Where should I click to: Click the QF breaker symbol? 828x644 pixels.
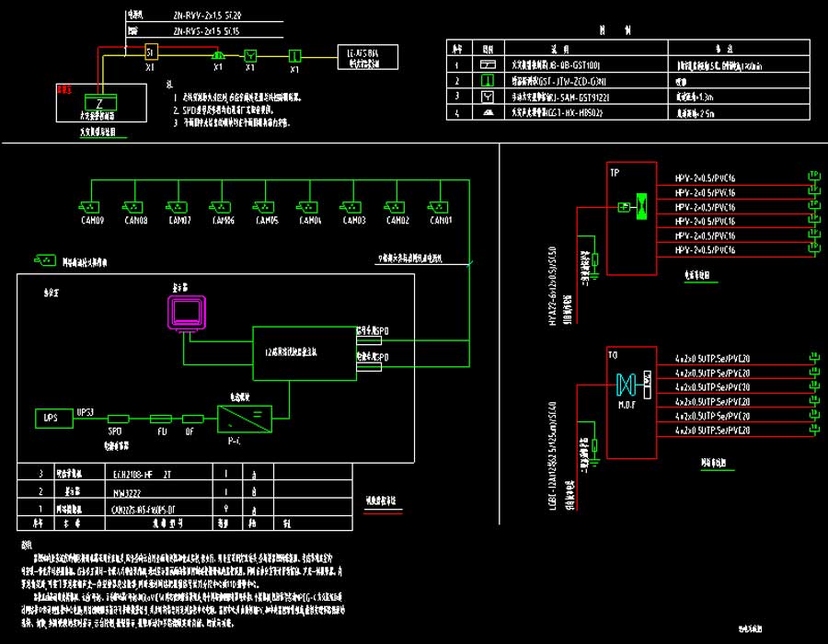pos(190,418)
